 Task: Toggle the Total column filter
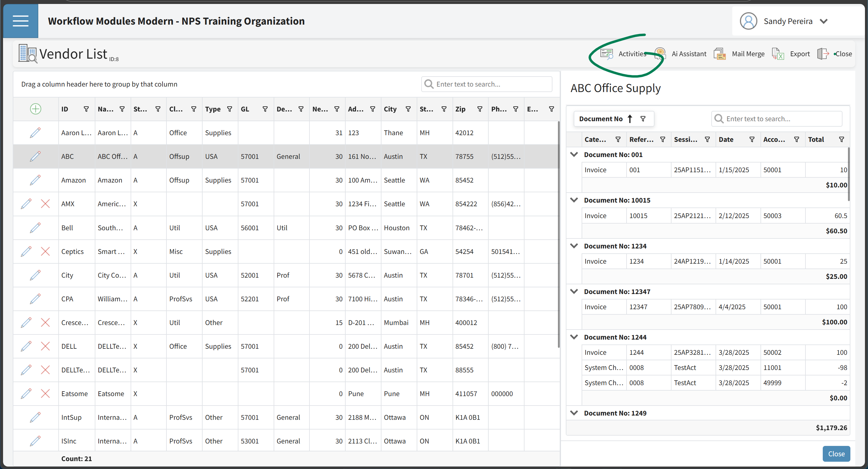coord(841,139)
